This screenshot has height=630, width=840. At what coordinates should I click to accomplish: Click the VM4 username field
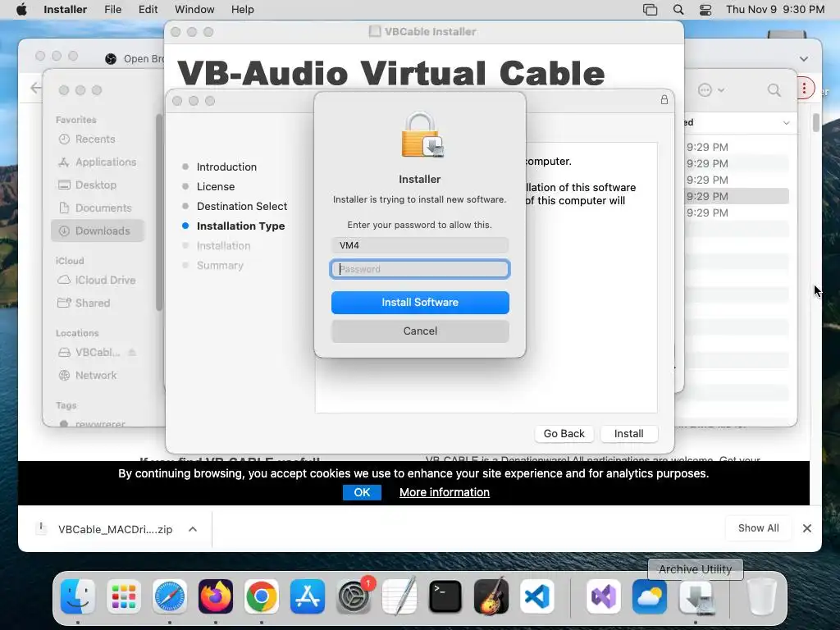click(x=420, y=245)
